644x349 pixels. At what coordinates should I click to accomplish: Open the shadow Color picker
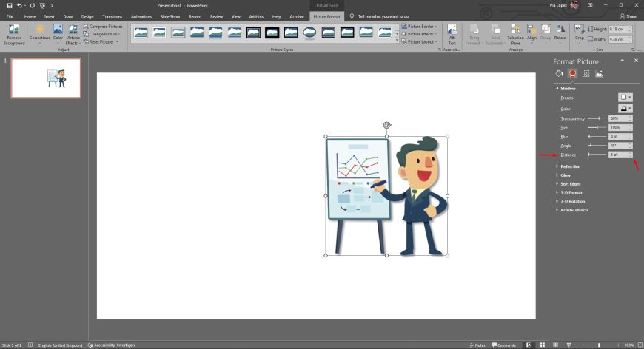625,108
